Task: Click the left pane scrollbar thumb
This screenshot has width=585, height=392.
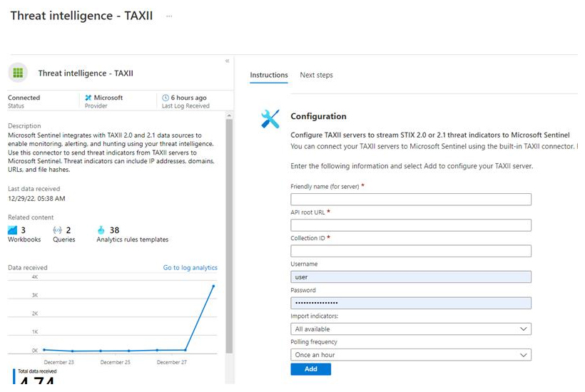Action: [229, 236]
